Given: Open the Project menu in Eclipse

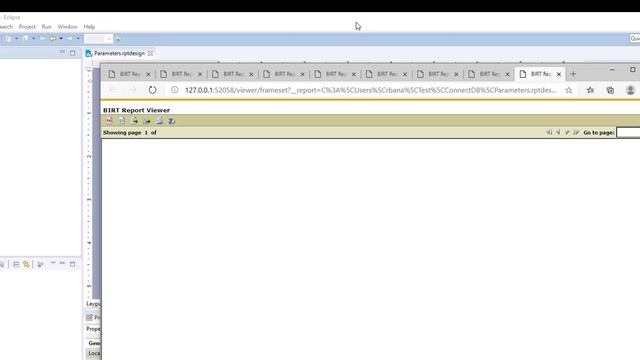Looking at the screenshot, I should [27, 27].
